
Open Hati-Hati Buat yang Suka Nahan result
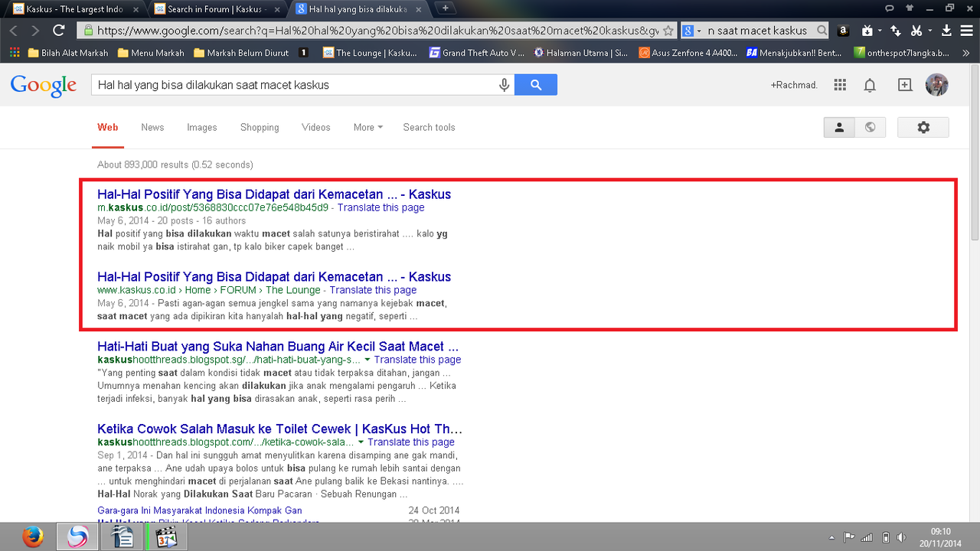pyautogui.click(x=278, y=347)
